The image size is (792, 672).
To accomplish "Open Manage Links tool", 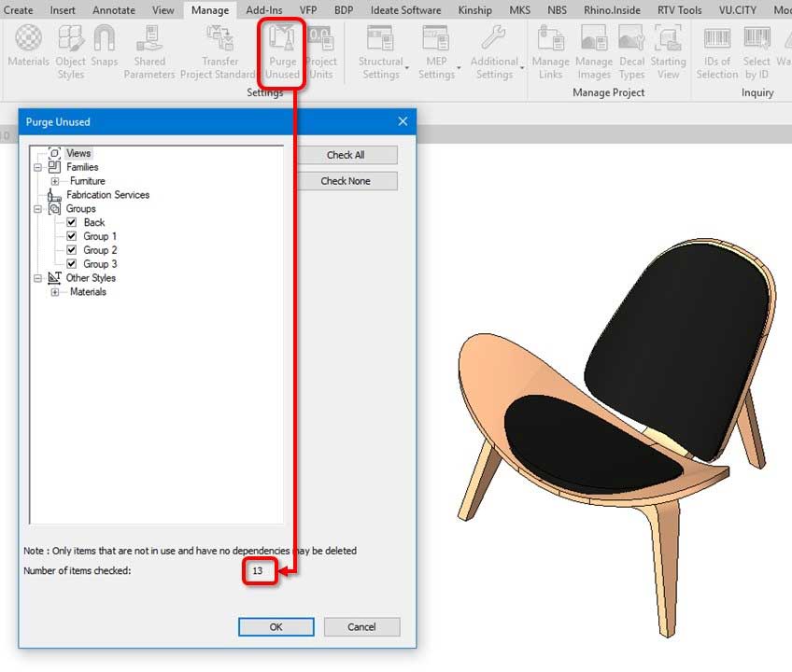I will [x=550, y=52].
